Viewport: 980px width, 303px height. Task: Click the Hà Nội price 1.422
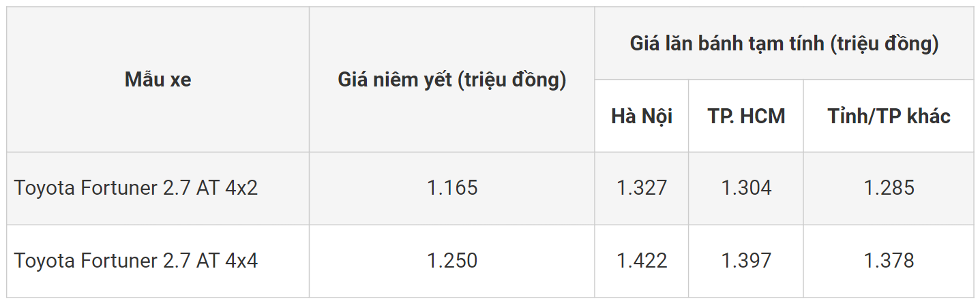coord(642,261)
